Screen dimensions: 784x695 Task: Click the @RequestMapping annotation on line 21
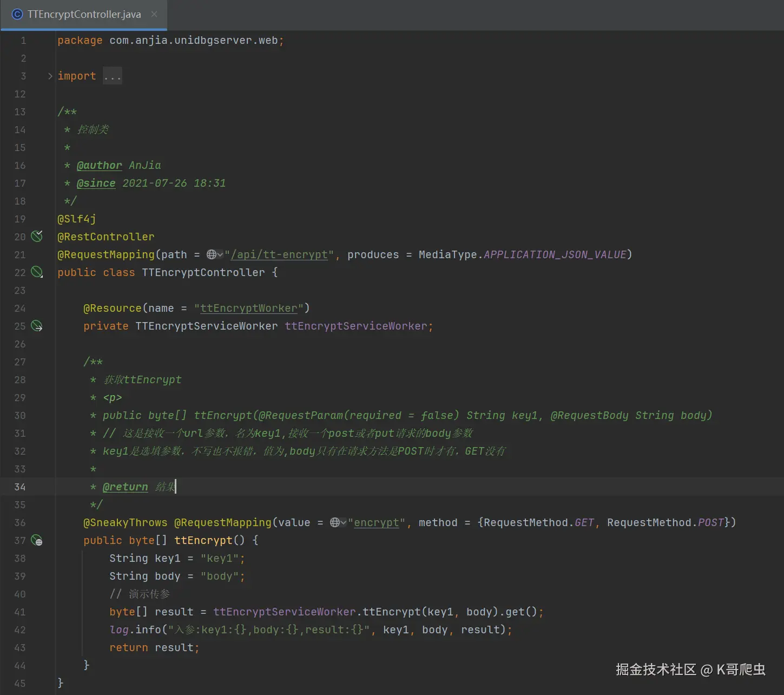pyautogui.click(x=106, y=254)
